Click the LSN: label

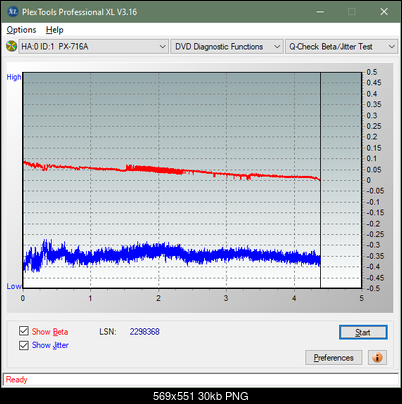[108, 332]
